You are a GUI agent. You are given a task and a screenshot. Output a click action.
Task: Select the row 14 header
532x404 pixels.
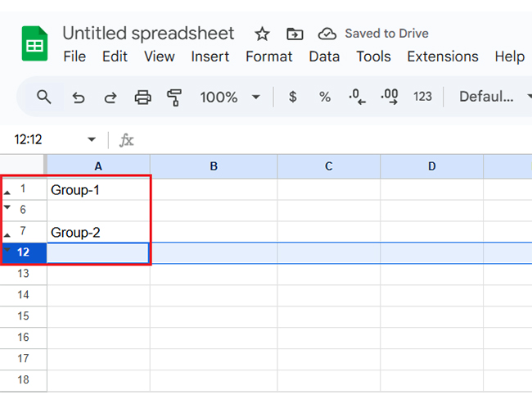click(24, 294)
